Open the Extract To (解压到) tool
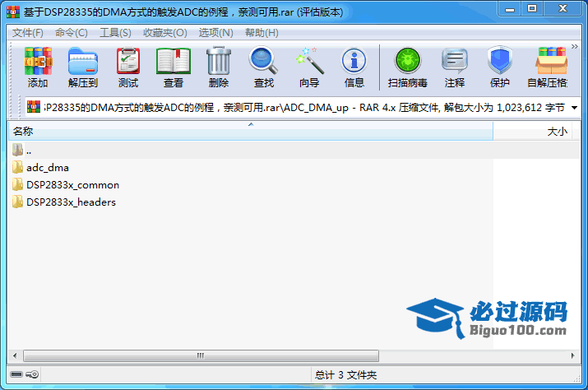This screenshot has width=588, height=390. click(83, 67)
